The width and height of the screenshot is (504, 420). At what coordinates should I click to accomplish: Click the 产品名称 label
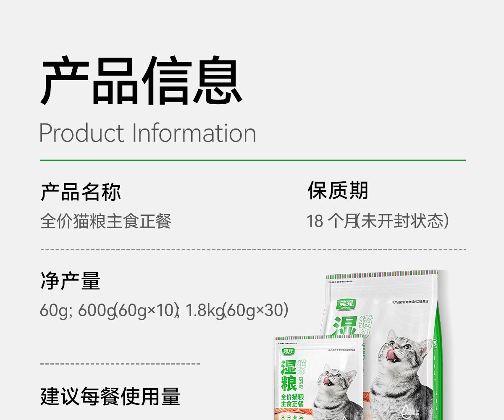point(81,191)
